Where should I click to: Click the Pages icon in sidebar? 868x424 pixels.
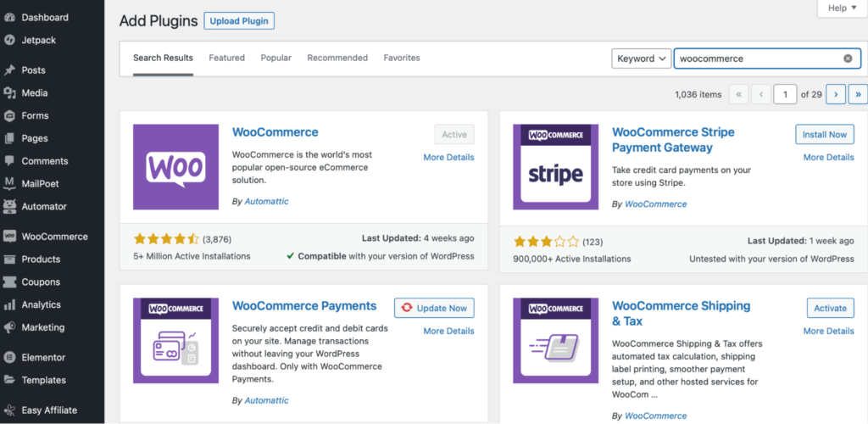tap(9, 138)
